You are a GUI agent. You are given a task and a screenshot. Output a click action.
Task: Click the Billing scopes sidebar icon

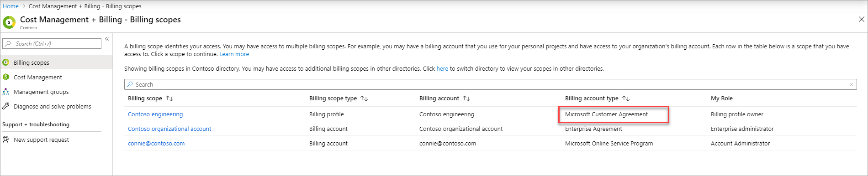coord(6,62)
